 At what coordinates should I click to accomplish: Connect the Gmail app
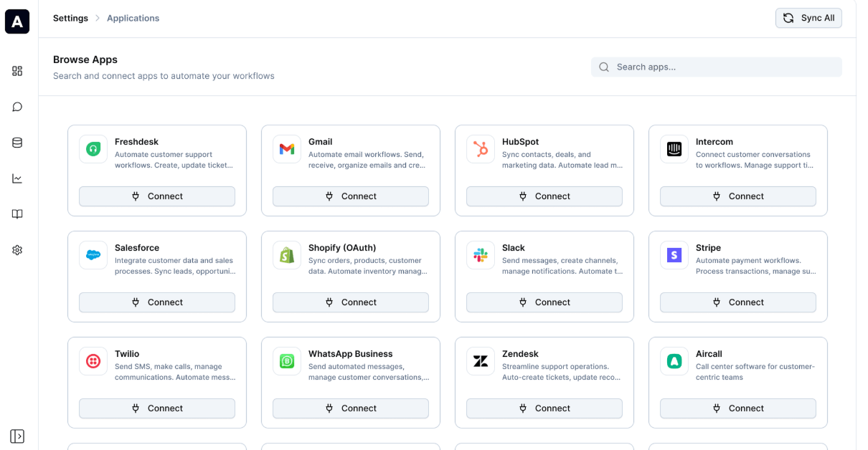351,196
